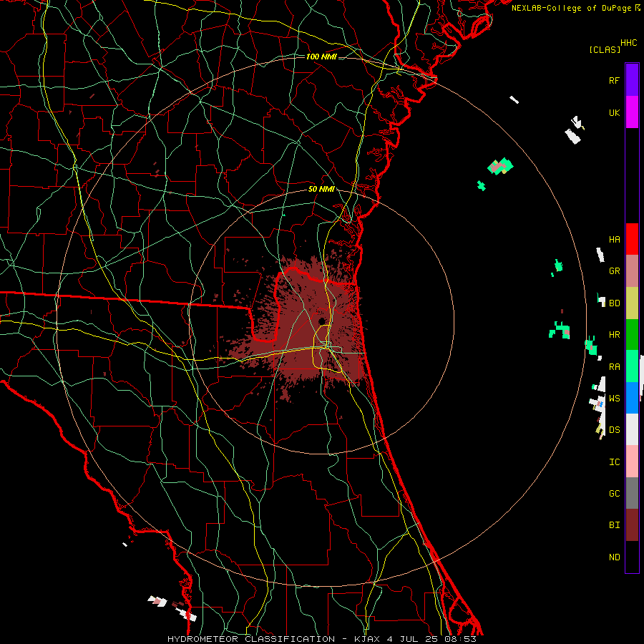
Task: Click the KJAX radar site identifier
Action: point(368,639)
